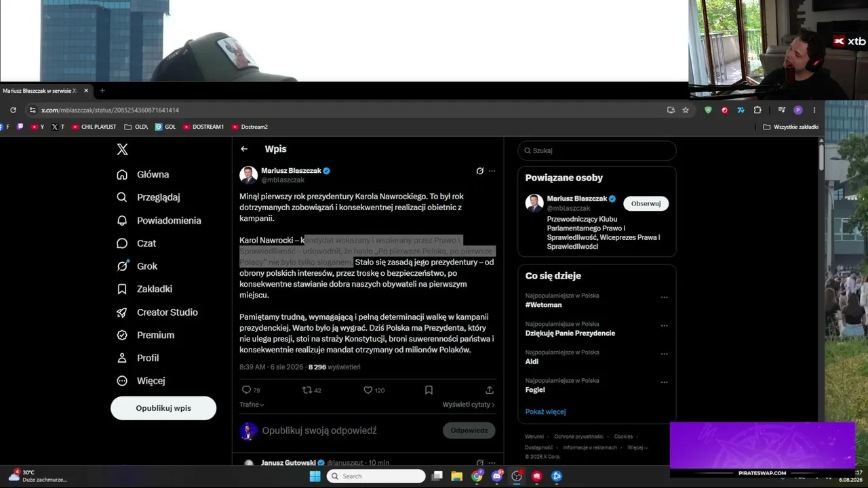
Task: Open Mariusz Błaszczak's avatar on the post
Action: [x=248, y=175]
